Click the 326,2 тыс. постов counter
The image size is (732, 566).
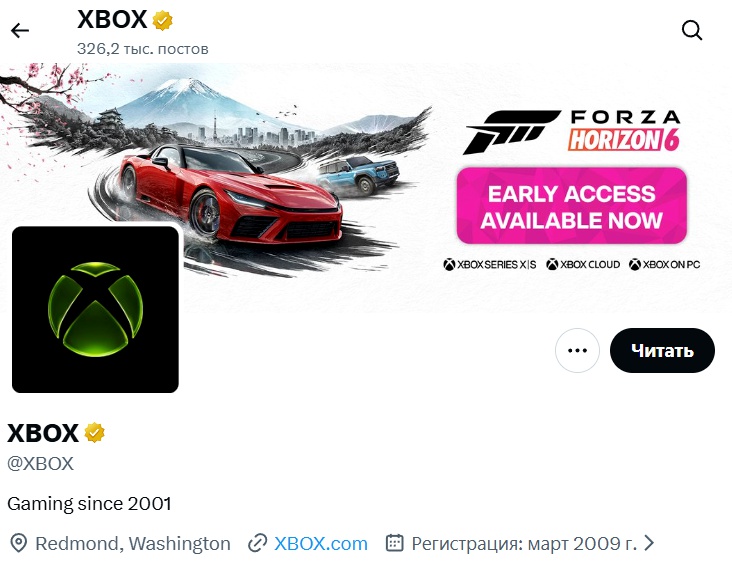tap(142, 49)
